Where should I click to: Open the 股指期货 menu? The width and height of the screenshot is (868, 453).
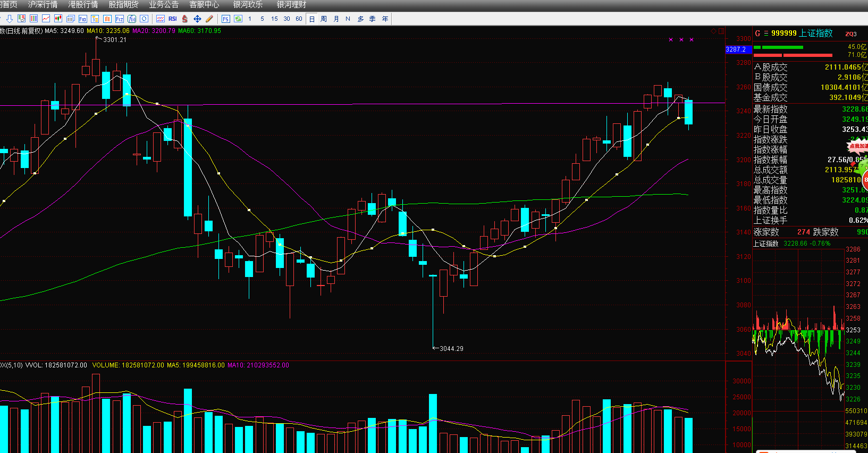pos(123,5)
